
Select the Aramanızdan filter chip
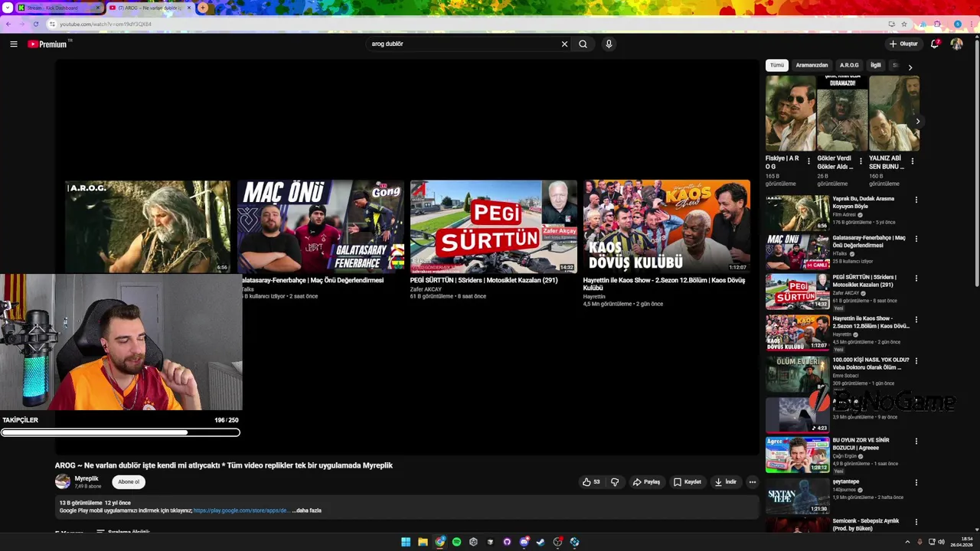point(812,65)
